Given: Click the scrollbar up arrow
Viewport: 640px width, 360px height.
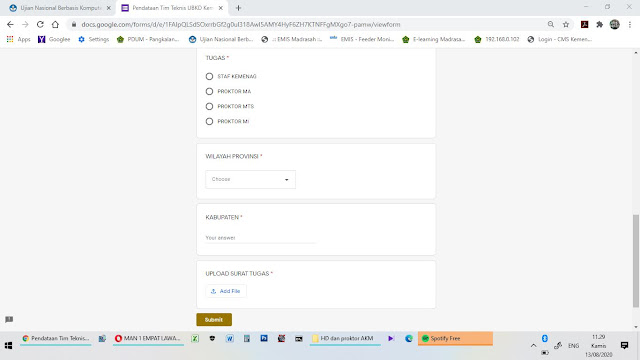Looking at the screenshot, I should pos(636,53).
